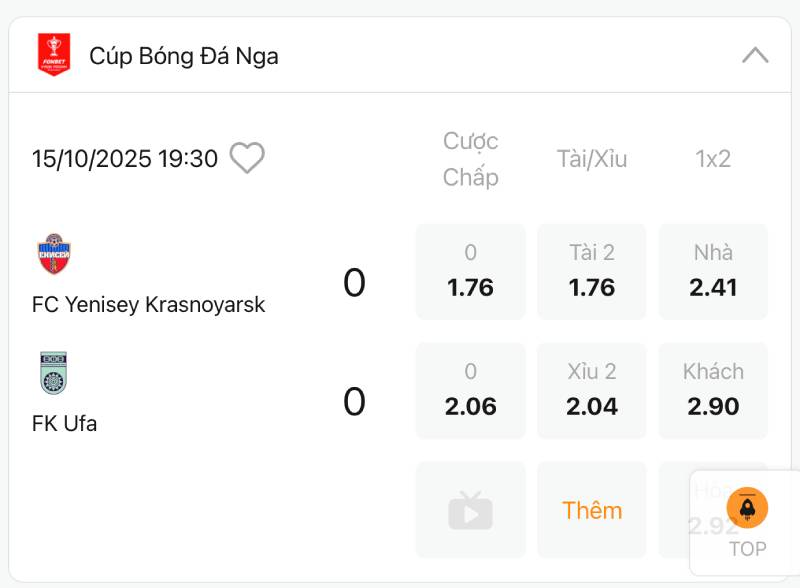
Task: Click the Tài/Xỉu column header
Action: pos(592,159)
